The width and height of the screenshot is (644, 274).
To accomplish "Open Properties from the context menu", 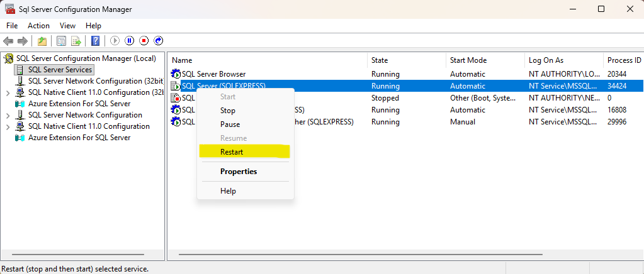I will (x=239, y=172).
